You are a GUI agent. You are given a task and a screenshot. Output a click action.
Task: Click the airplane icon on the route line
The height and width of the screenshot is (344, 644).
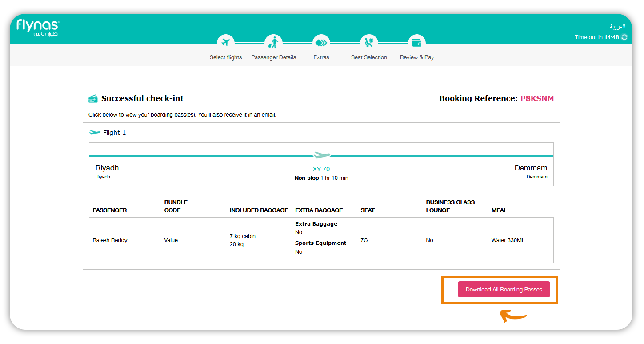321,154
